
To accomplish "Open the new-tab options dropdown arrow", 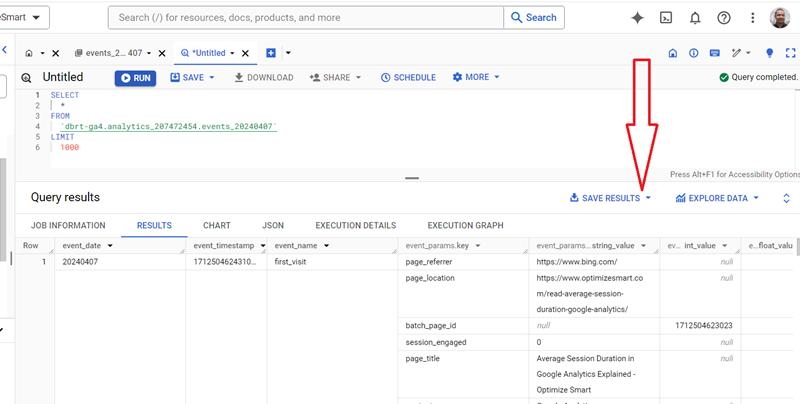I will [288, 53].
